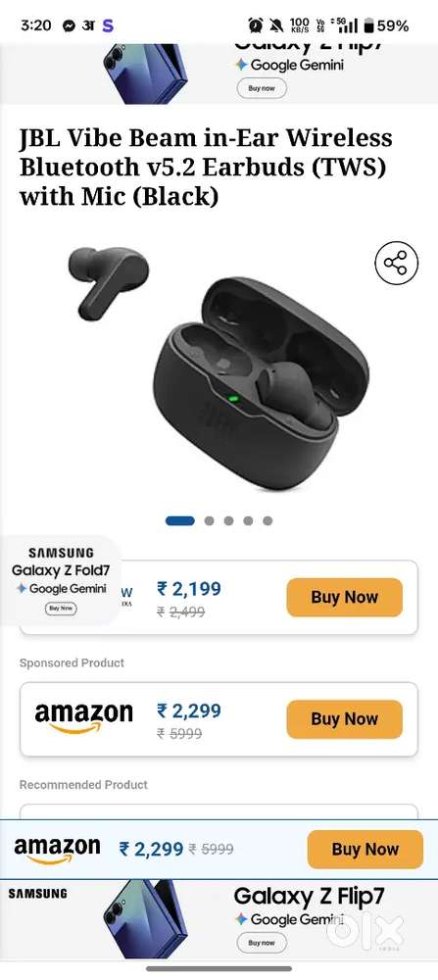Tap the share icon beside product image
Viewport: 438px width, 980px height.
click(x=396, y=262)
